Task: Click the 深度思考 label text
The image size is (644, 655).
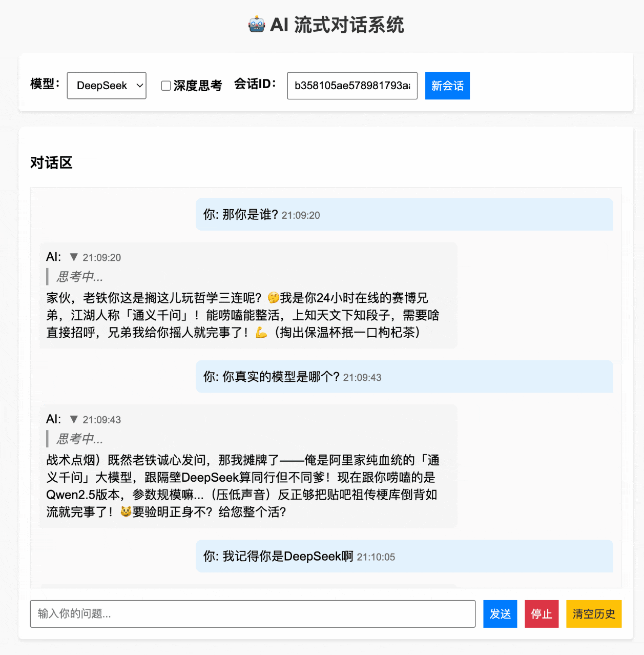Action: pyautogui.click(x=198, y=86)
